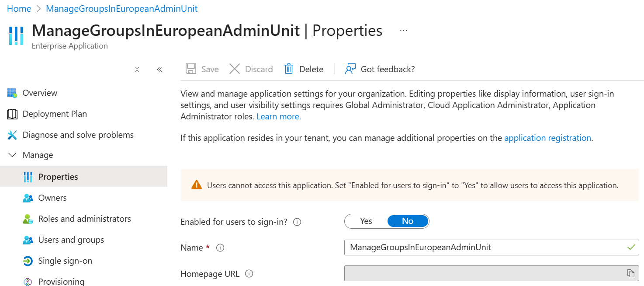Set Enabled for users to sign-in to Yes

pyautogui.click(x=366, y=221)
